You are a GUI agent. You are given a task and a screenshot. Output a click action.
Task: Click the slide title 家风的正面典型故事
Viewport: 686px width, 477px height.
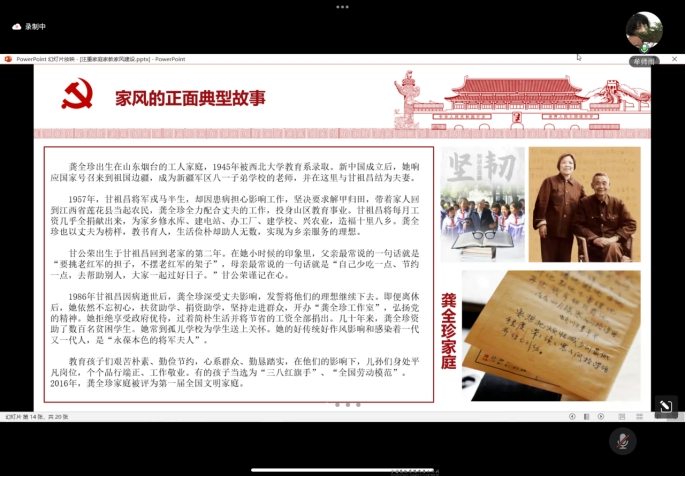click(190, 98)
